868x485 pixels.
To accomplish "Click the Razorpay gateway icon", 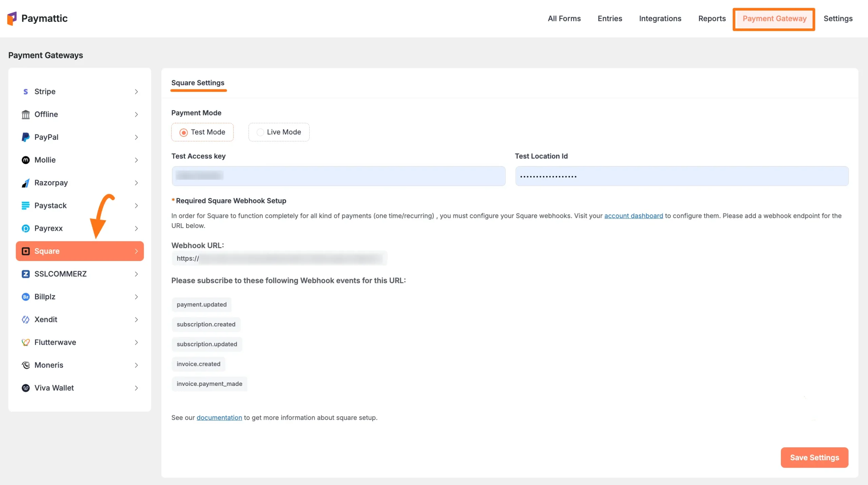I will pyautogui.click(x=26, y=183).
